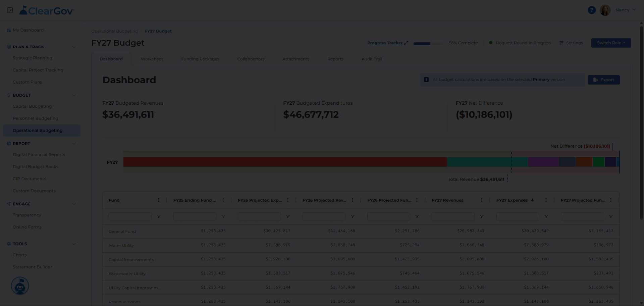The image size is (644, 306).
Task: Click the Export button
Action: 603,80
